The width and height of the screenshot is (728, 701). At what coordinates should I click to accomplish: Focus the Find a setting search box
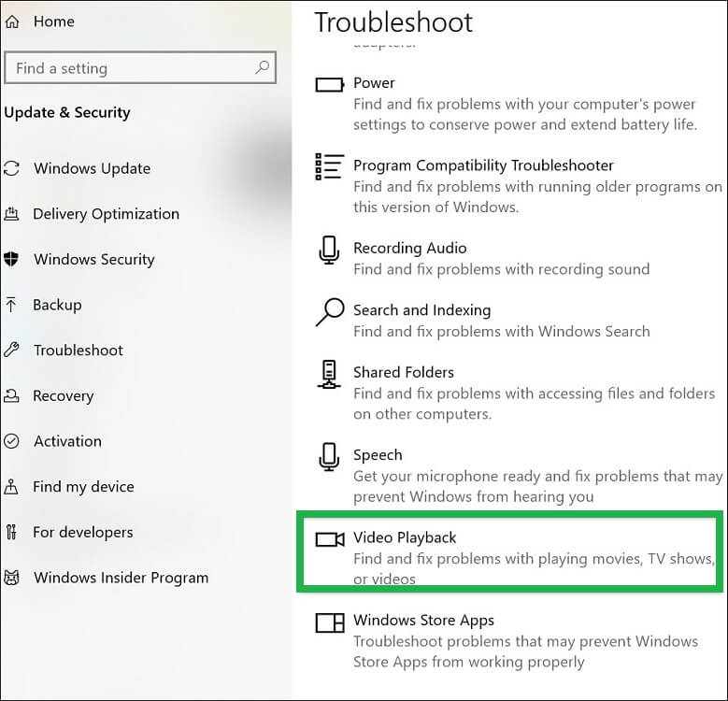[140, 68]
